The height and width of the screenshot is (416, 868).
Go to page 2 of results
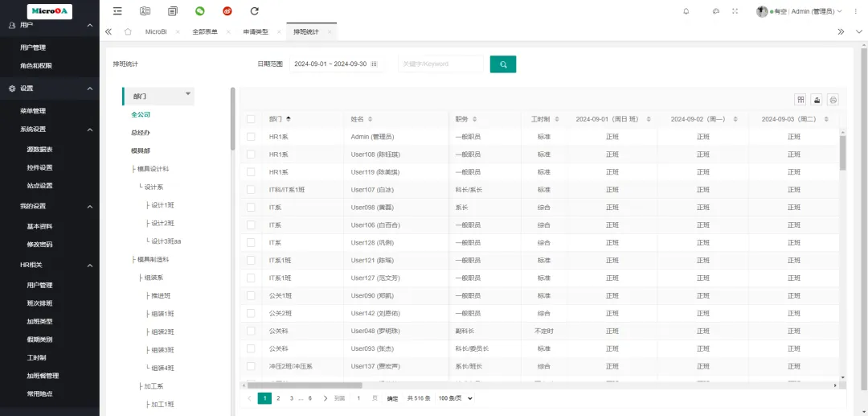278,398
